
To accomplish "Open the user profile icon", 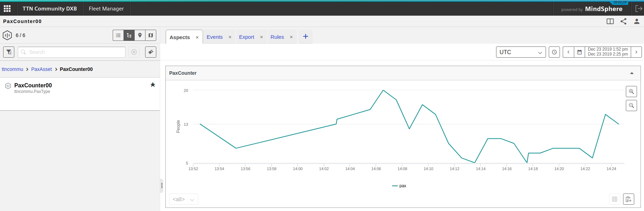I will point(637,21).
